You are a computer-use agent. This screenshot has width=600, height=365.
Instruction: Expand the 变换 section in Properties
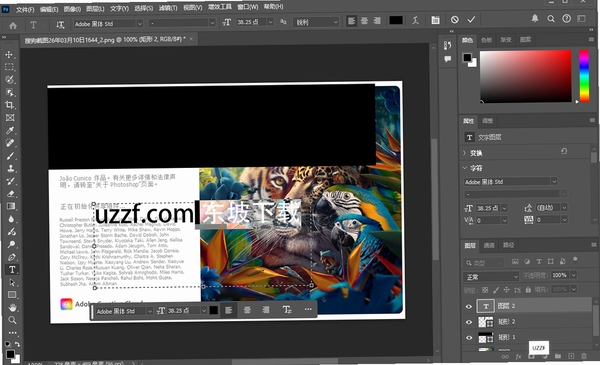(465, 153)
